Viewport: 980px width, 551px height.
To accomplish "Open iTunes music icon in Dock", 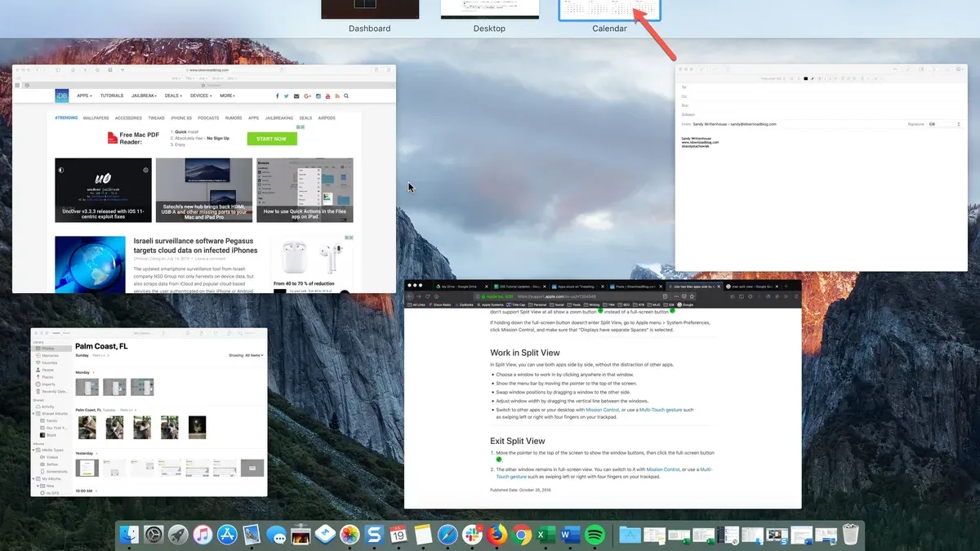I will [203, 535].
